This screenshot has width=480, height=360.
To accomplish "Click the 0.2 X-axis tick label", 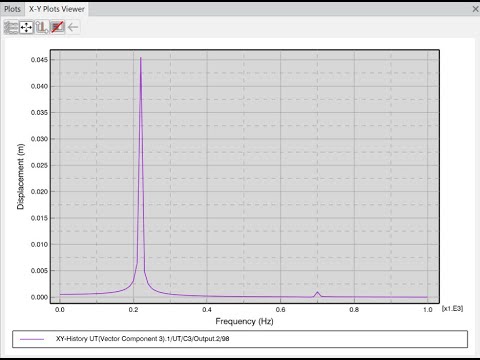I will click(x=133, y=310).
